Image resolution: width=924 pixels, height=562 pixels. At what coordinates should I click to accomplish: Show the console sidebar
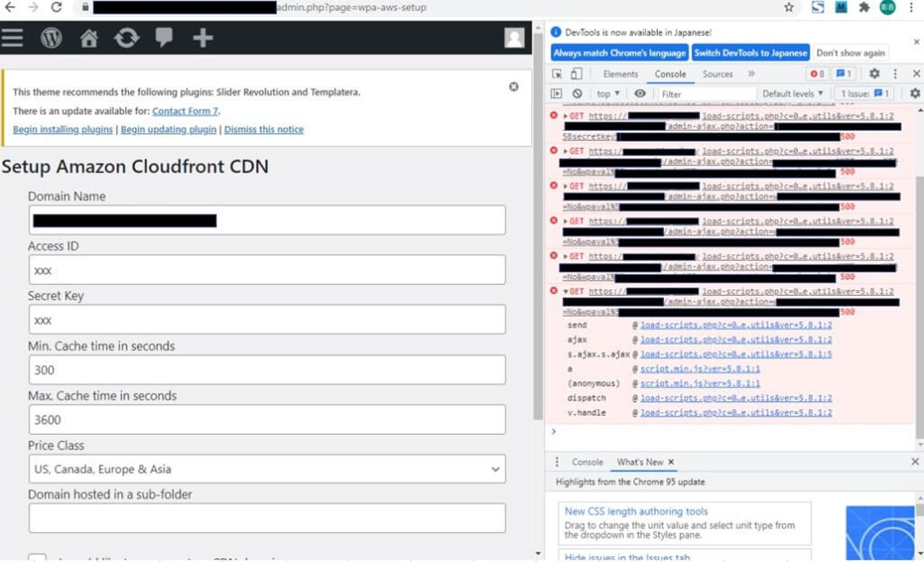556,94
